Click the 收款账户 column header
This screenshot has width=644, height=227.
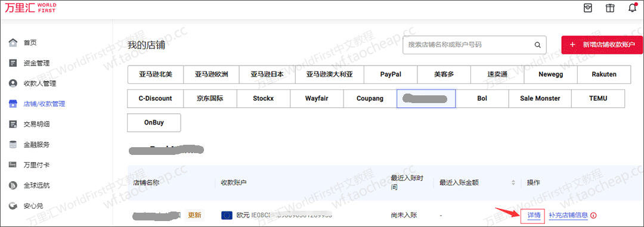[234, 182]
